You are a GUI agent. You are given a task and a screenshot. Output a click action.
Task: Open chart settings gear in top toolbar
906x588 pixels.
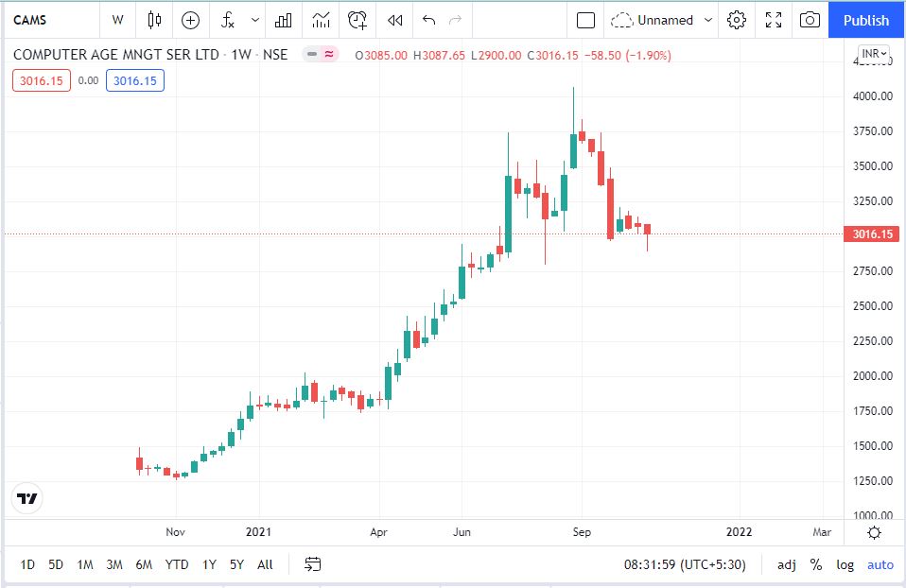pyautogui.click(x=737, y=20)
